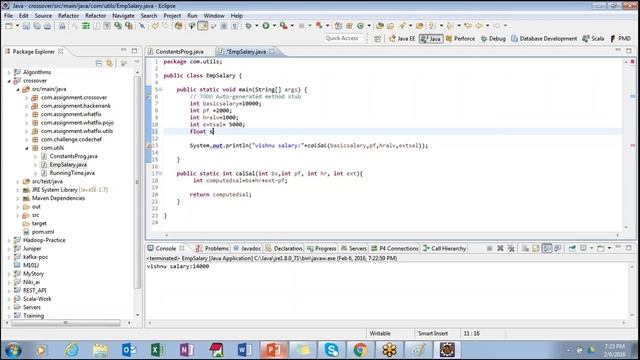Open Display Selected Console dropdown
Screen dimensions: 640x360
[x=591, y=248]
